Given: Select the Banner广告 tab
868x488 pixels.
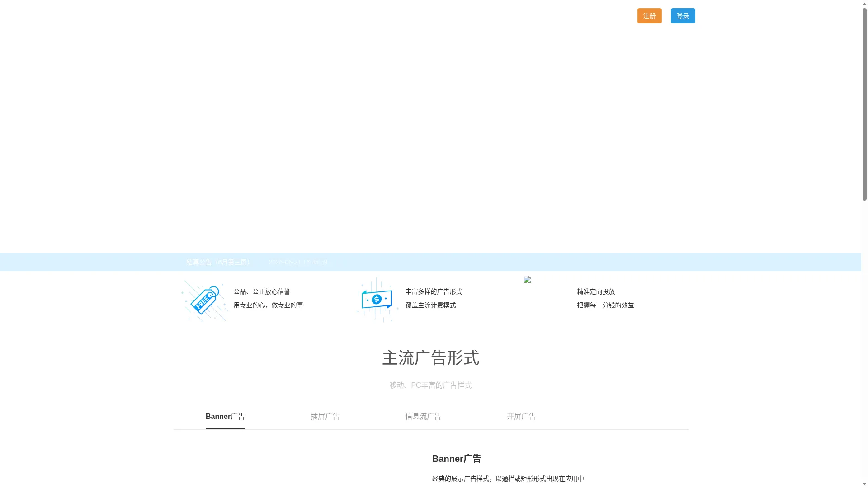Looking at the screenshot, I should pyautogui.click(x=225, y=417).
